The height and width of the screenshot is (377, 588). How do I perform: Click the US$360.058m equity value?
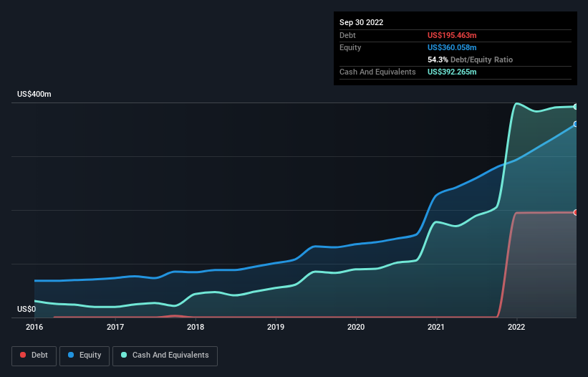452,47
